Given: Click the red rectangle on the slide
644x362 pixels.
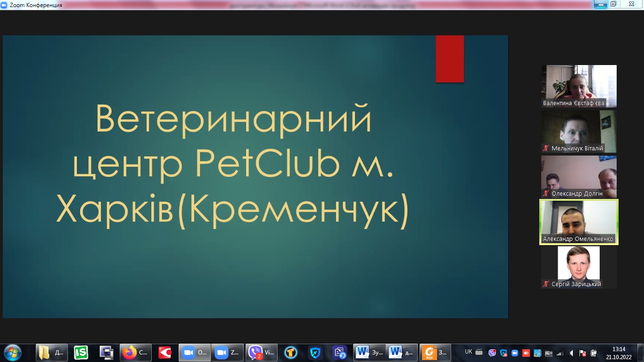Looking at the screenshot, I should 450,59.
